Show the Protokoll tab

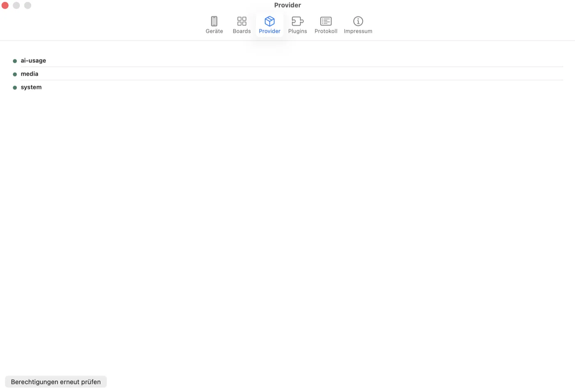pyautogui.click(x=326, y=25)
